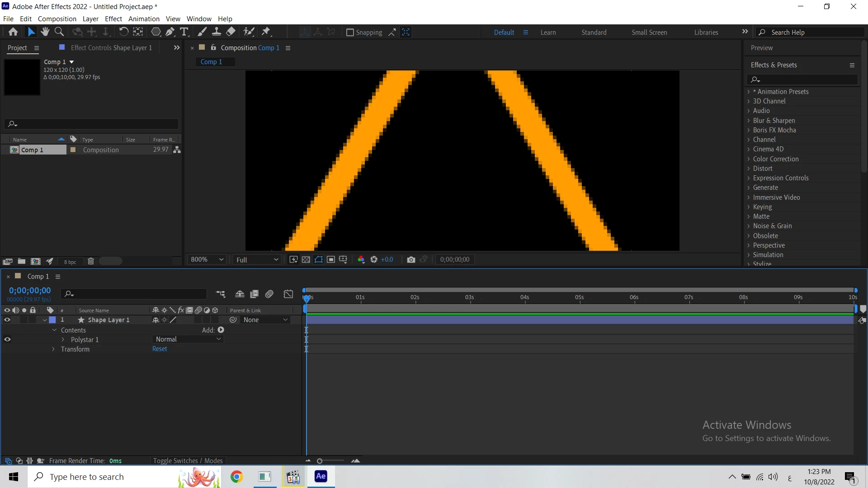Click the Reset link for Transform
The image size is (868, 488).
click(x=160, y=349)
